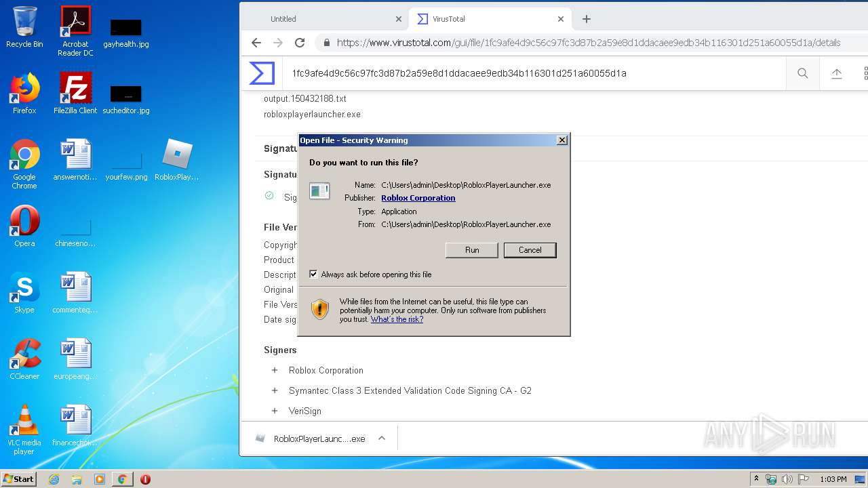Click the shield warning icon in dialog
The width and height of the screenshot is (868, 488).
point(320,310)
